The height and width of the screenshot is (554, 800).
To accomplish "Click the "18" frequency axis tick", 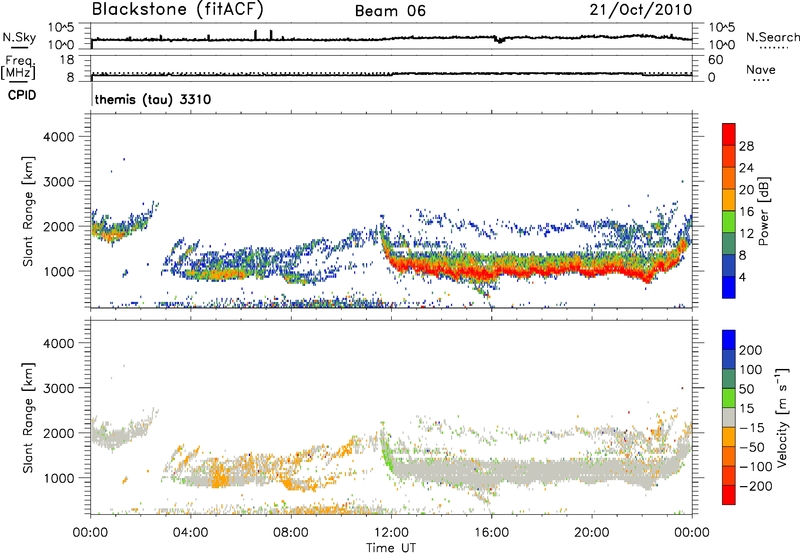I will (67, 60).
